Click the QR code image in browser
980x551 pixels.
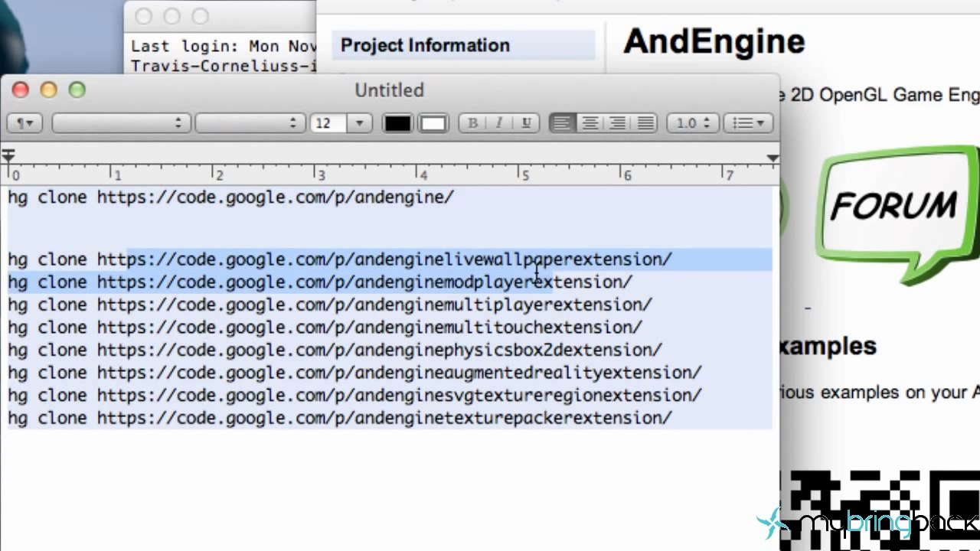click(x=880, y=509)
